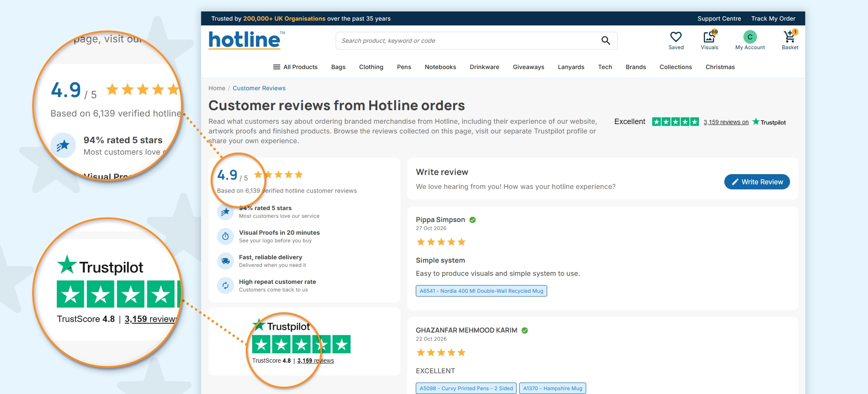Open the Tech menu
Image resolution: width=868 pixels, height=394 pixels.
pos(605,67)
